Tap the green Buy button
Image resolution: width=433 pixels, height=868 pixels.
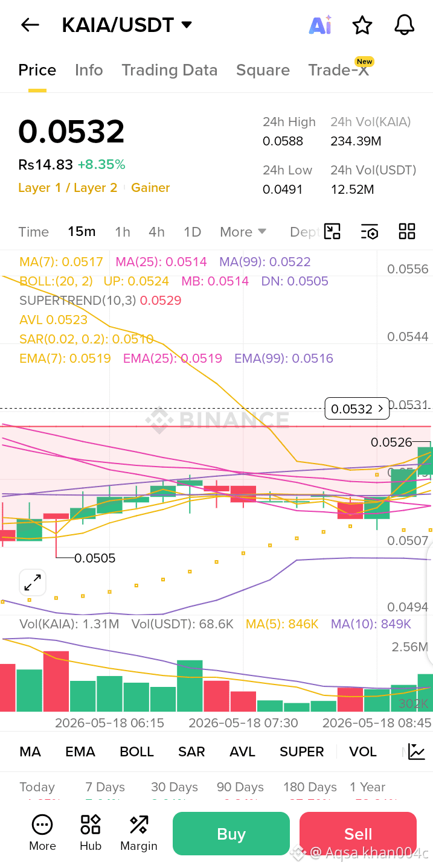pyautogui.click(x=231, y=834)
